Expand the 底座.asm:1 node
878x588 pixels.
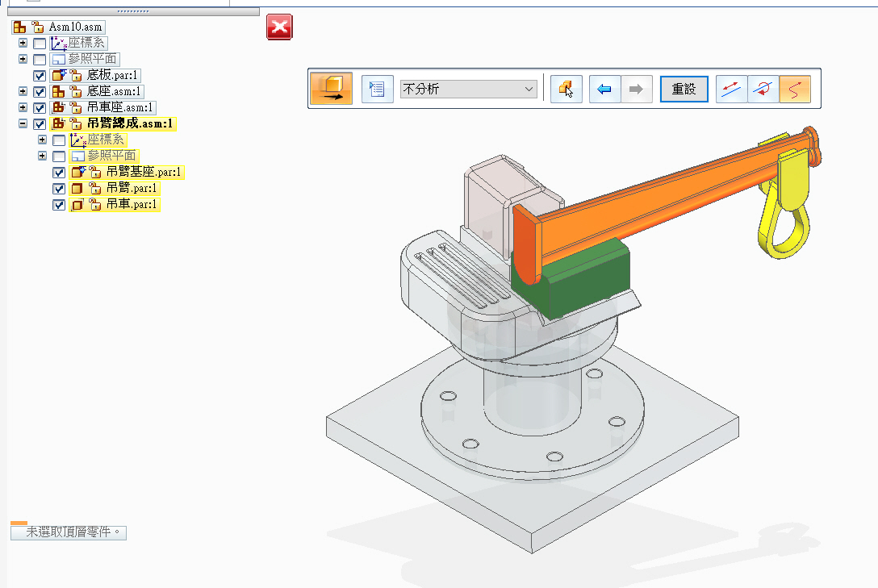point(23,91)
